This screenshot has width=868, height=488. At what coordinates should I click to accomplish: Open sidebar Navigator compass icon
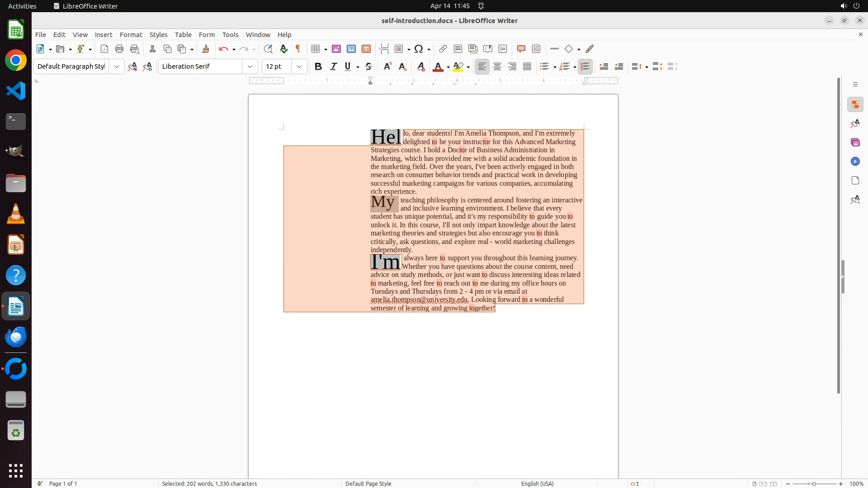tap(855, 161)
